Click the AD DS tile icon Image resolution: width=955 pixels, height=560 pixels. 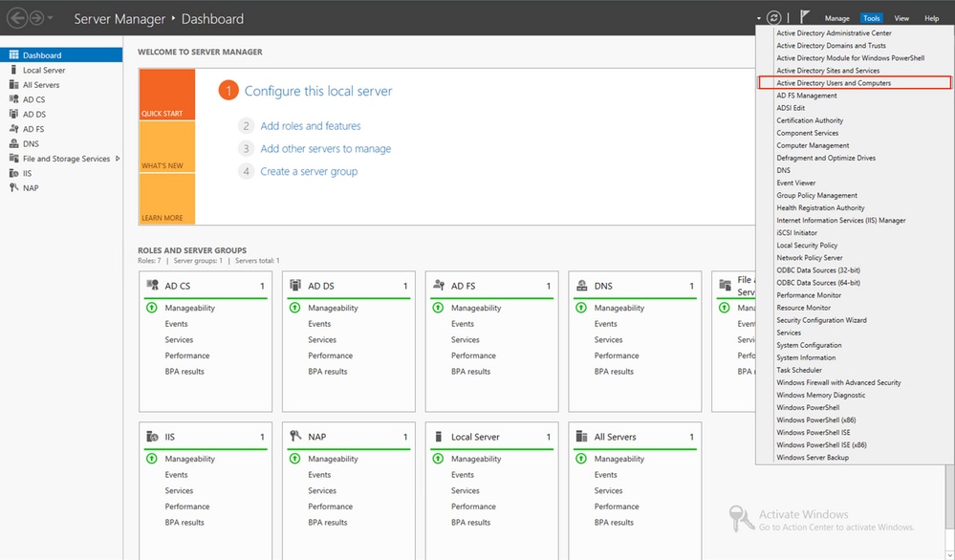(x=295, y=285)
